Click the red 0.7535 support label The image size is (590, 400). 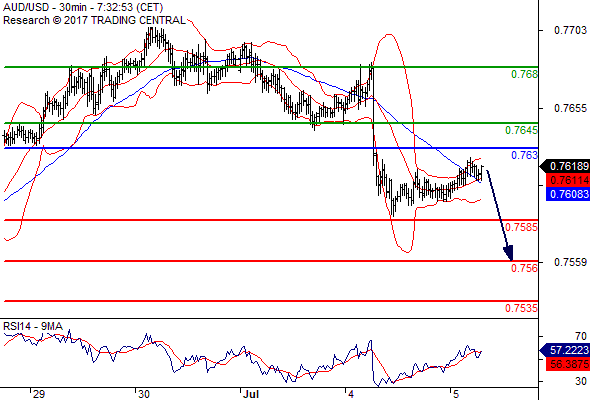click(x=521, y=308)
